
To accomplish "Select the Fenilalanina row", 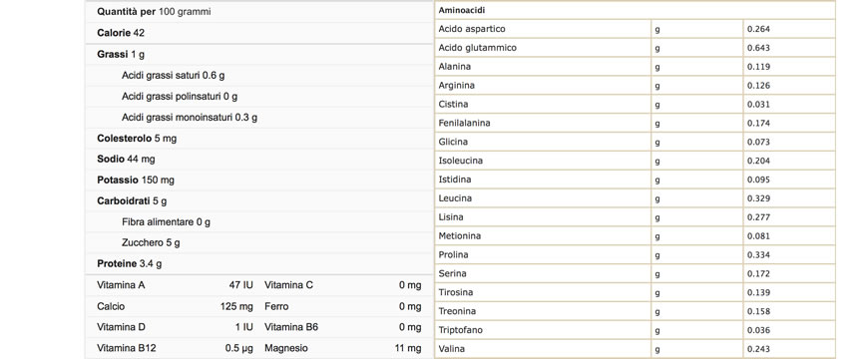I will (635, 124).
